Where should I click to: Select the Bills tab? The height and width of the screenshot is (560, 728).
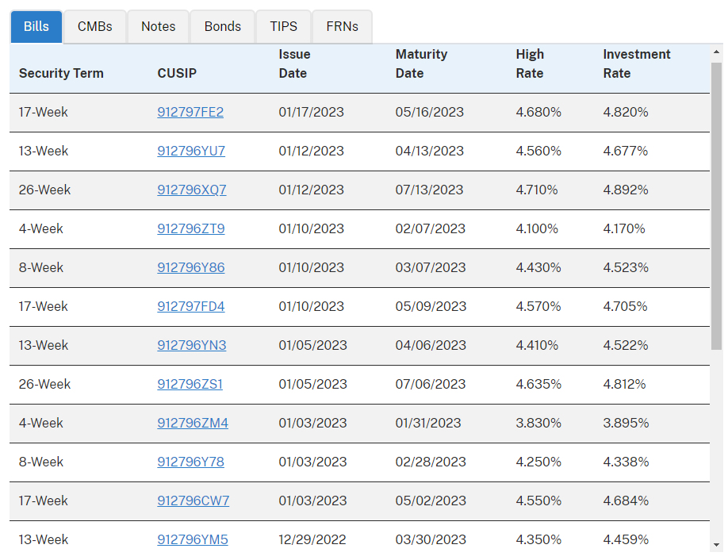[36, 26]
